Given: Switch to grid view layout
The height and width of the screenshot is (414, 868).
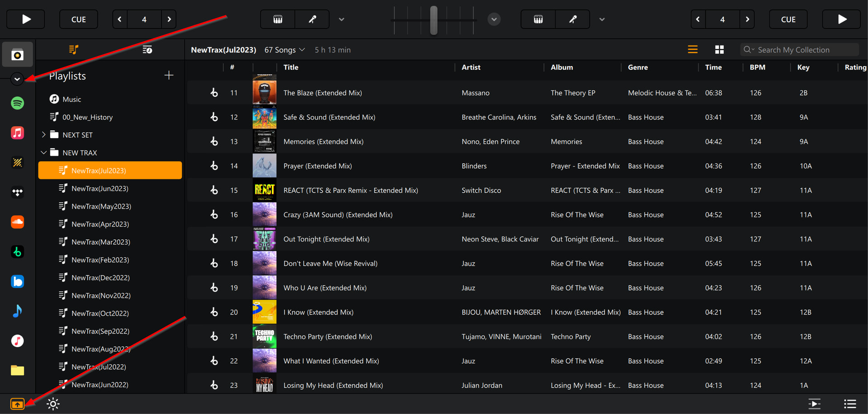Looking at the screenshot, I should click(719, 50).
